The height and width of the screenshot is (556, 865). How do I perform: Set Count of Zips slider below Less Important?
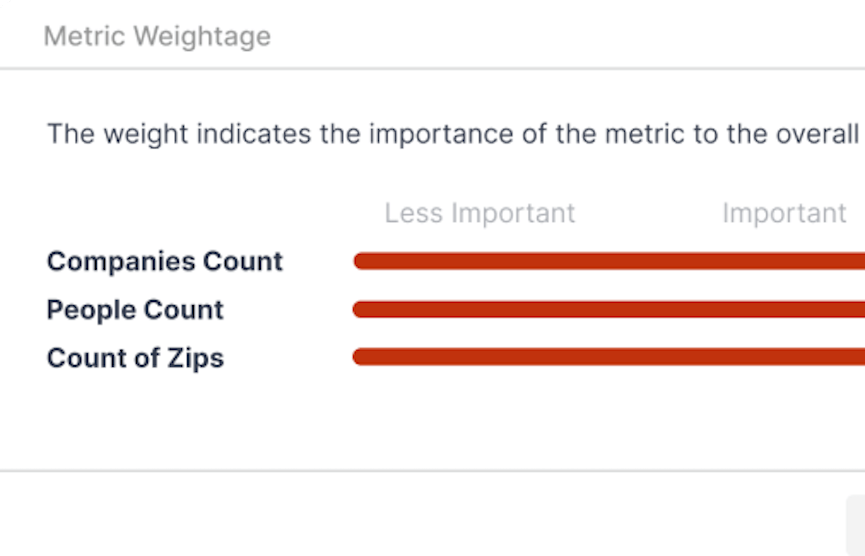[x=480, y=357]
